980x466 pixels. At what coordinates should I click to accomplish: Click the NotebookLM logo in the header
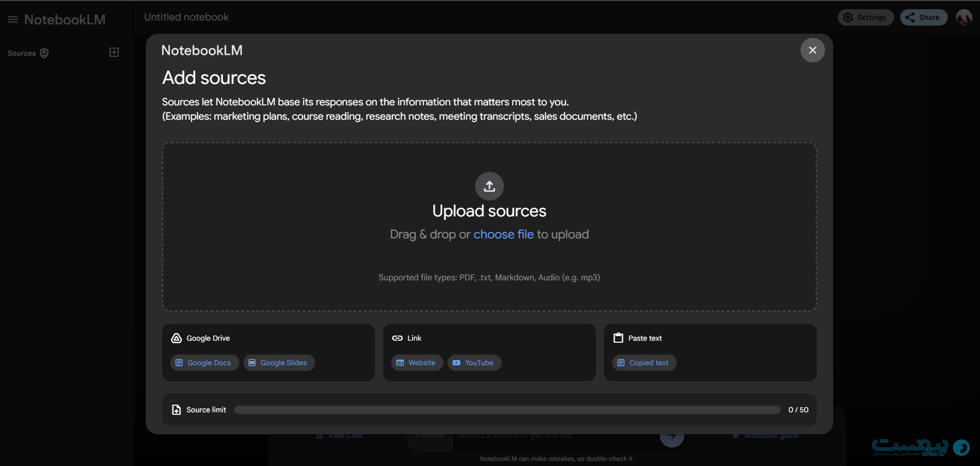tap(64, 19)
